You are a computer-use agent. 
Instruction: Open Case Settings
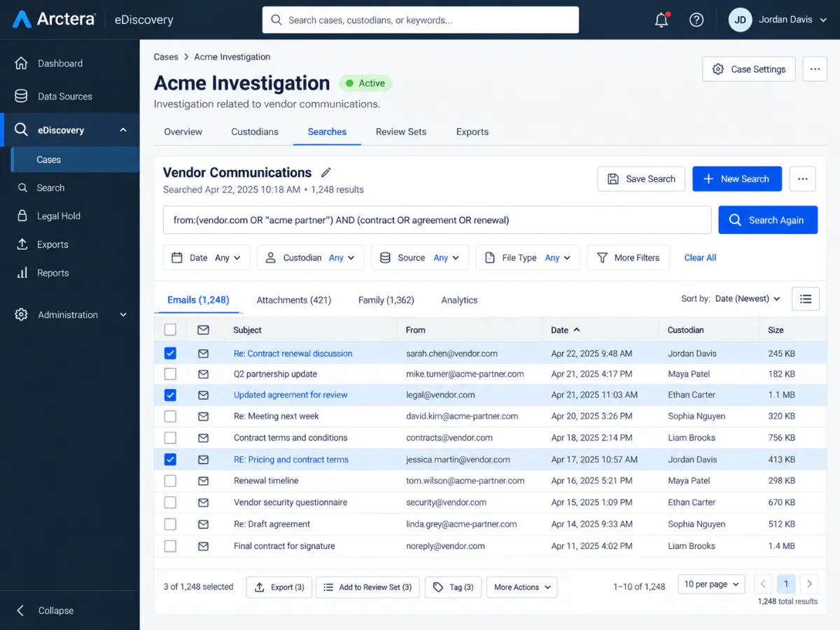tap(749, 69)
